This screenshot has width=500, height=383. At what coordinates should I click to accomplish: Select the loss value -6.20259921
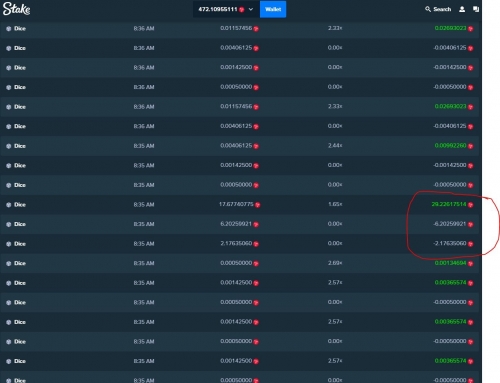click(449, 224)
